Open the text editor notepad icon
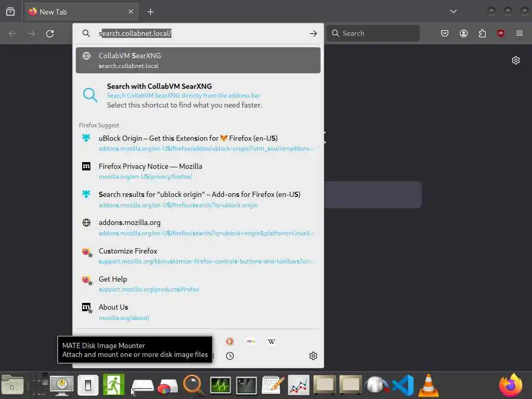Image resolution: width=532 pixels, height=399 pixels. tap(273, 385)
